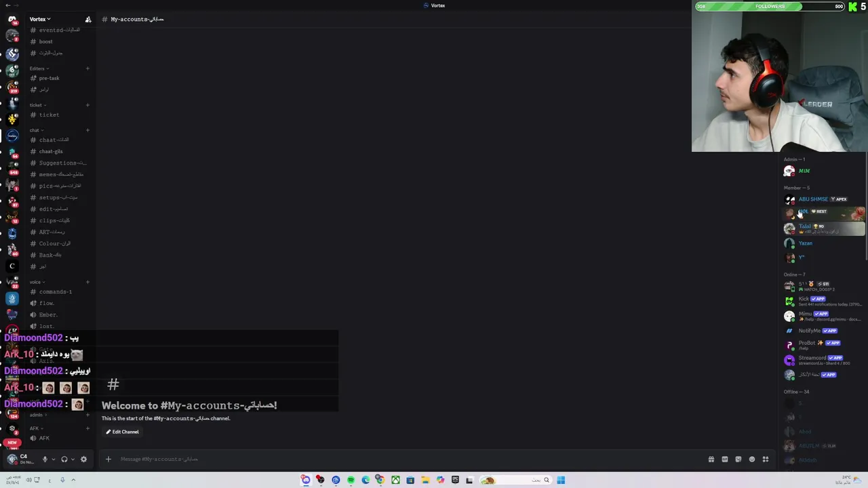Open Spotify from the taskbar
The width and height of the screenshot is (868, 488).
click(x=351, y=480)
